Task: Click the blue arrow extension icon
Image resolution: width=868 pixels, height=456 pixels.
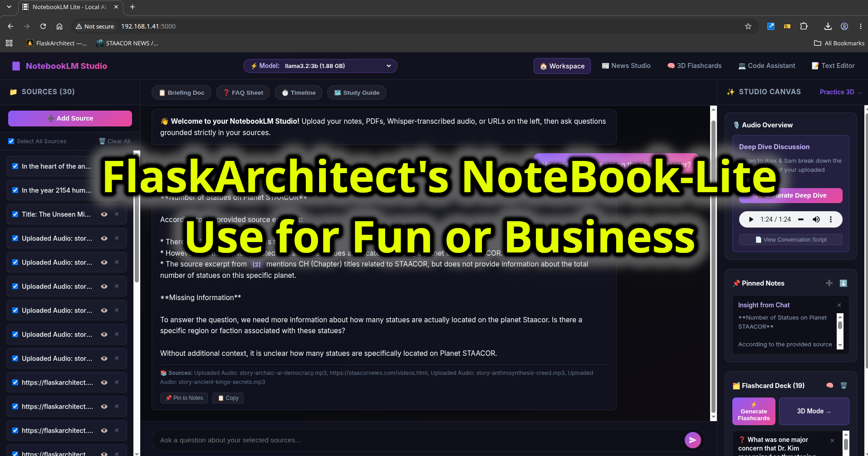Action: pyautogui.click(x=771, y=26)
